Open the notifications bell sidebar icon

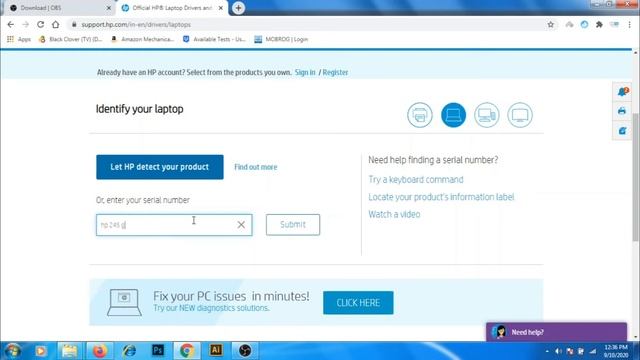coord(622,92)
